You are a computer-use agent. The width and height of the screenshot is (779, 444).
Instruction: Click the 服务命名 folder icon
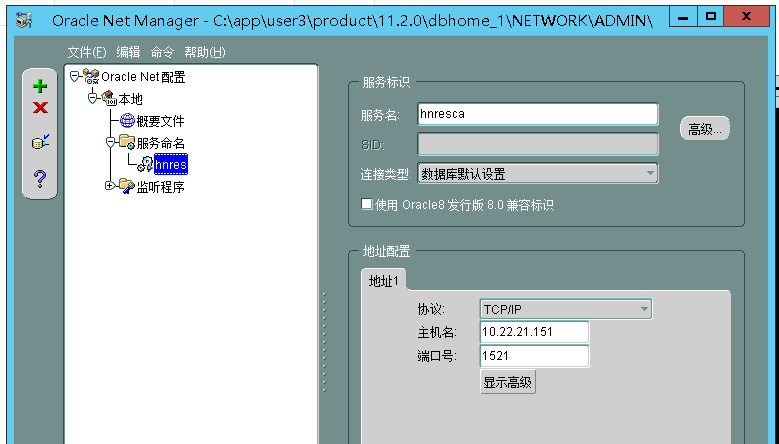click(x=127, y=142)
